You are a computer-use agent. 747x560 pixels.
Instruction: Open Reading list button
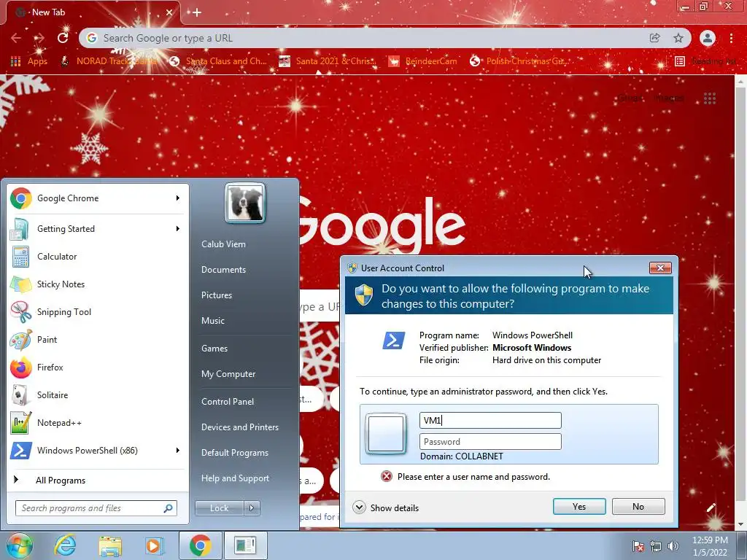pyautogui.click(x=706, y=61)
